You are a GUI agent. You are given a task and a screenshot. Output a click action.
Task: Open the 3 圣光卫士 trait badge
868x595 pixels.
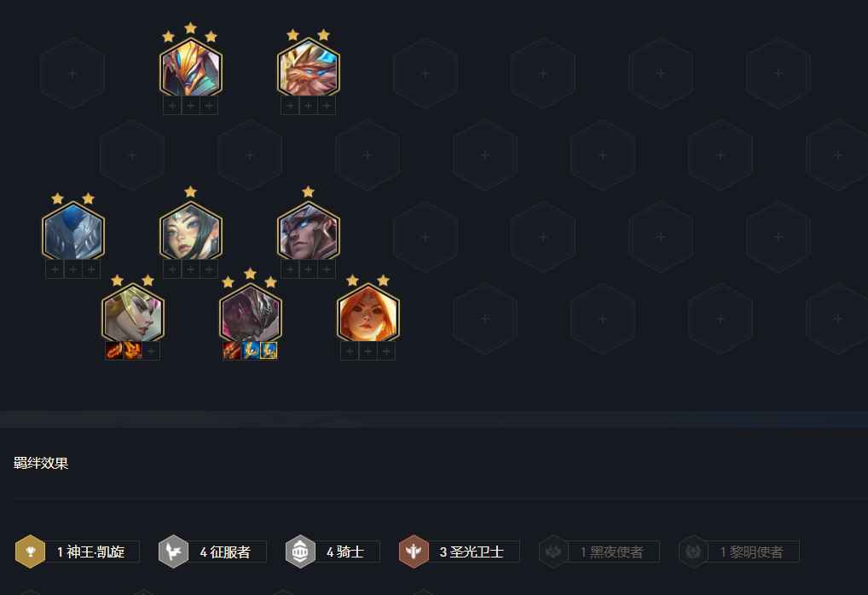459,552
